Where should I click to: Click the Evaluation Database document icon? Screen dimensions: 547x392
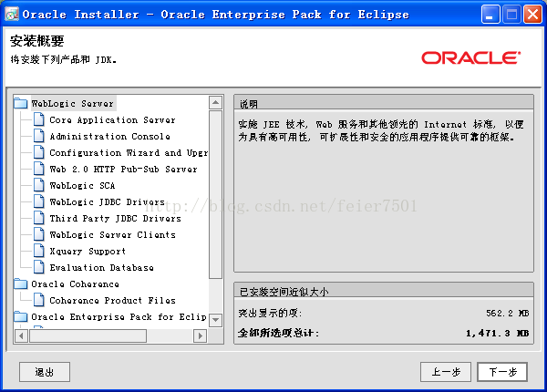(39, 267)
